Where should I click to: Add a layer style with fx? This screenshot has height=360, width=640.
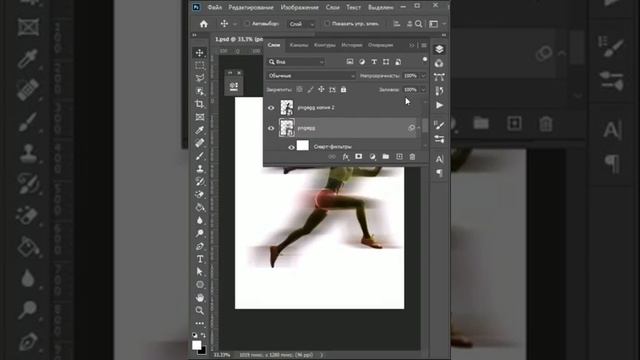(x=345, y=157)
